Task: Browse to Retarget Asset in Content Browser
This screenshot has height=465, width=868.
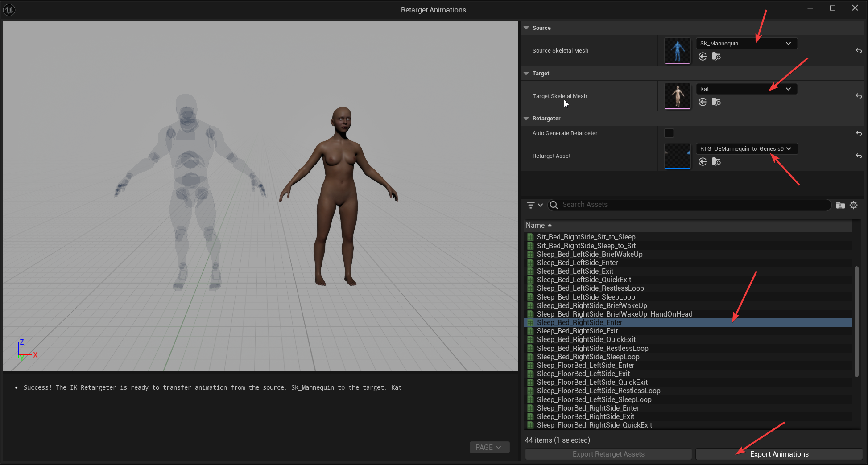Action: tap(716, 161)
